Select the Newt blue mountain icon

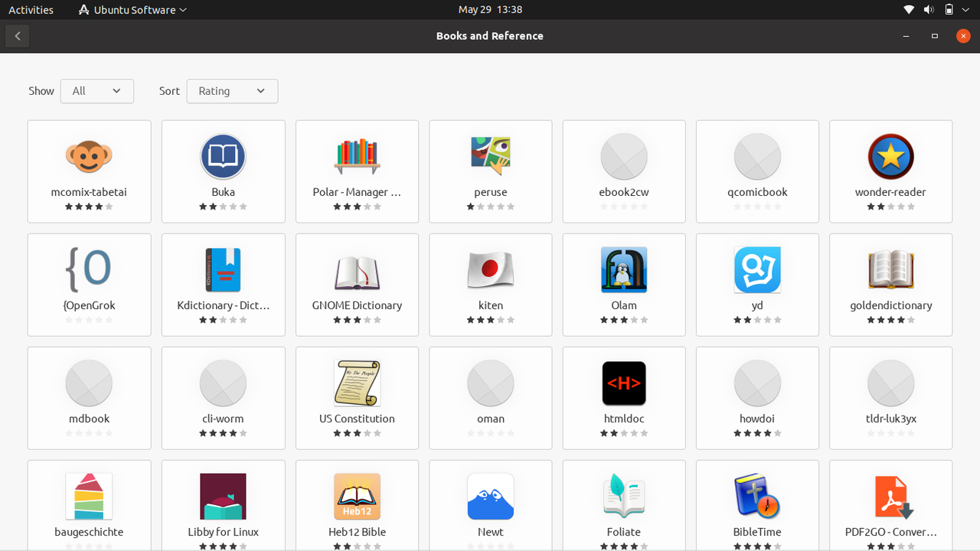491,496
